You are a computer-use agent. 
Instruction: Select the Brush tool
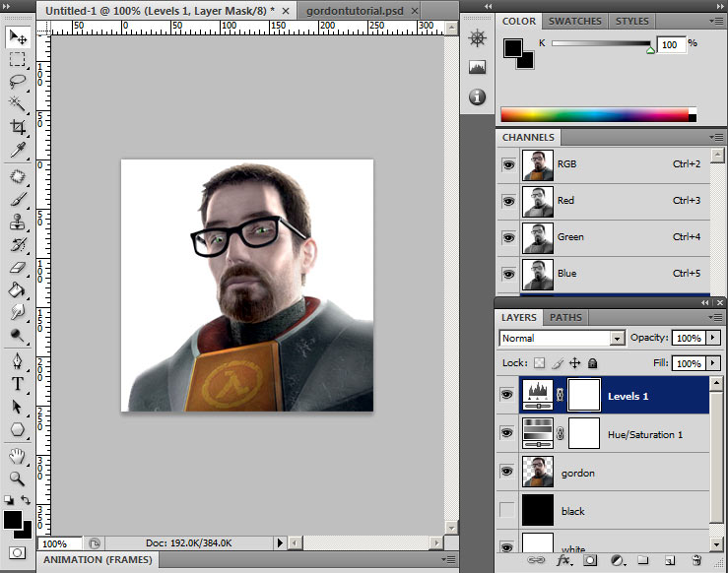coord(18,199)
